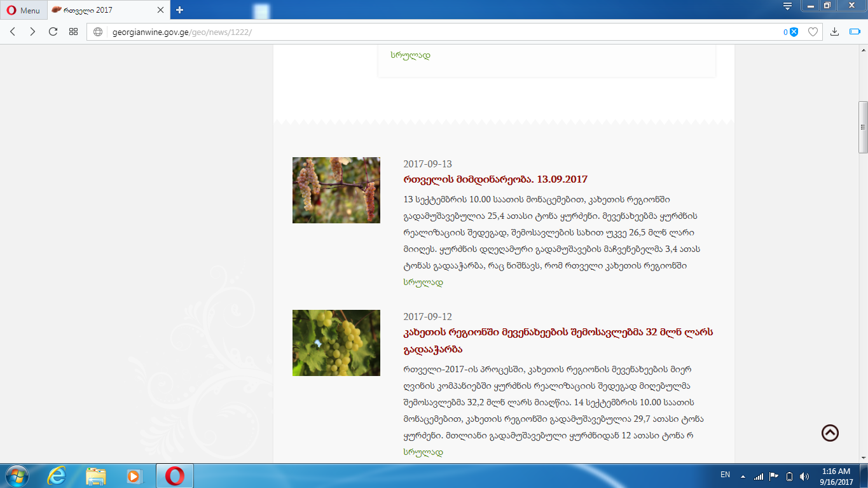Reload the current page
This screenshot has height=488, width=868.
click(53, 32)
